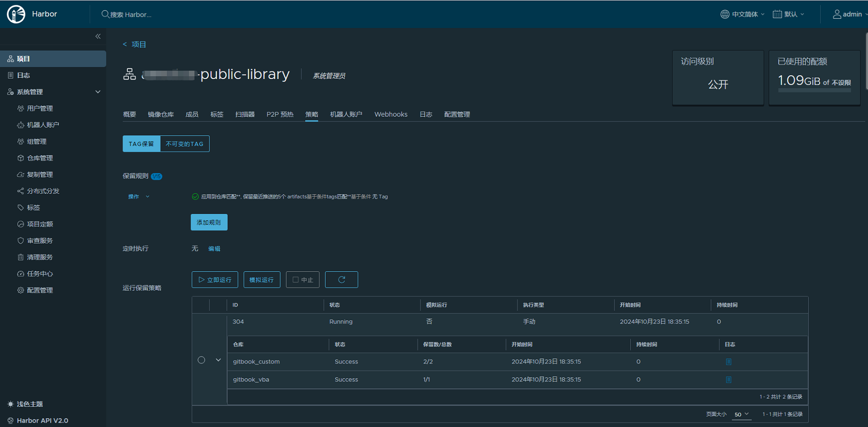Open the 操作 rule actions dropdown
This screenshot has height=427, width=868.
pos(139,197)
